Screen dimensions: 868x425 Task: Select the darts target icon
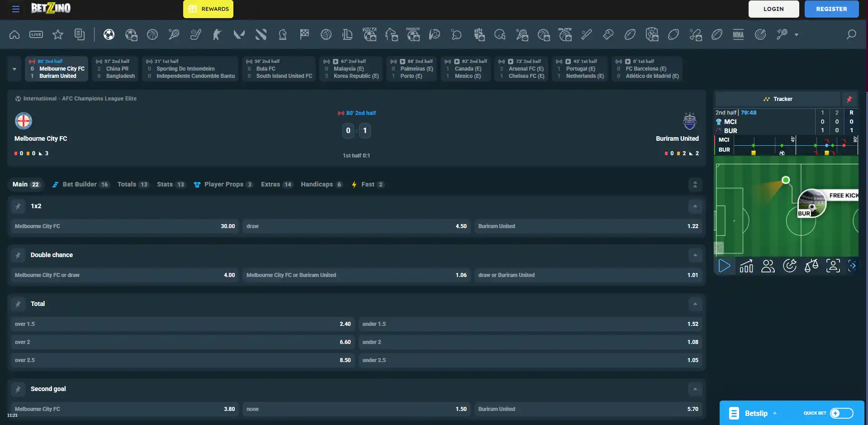760,34
